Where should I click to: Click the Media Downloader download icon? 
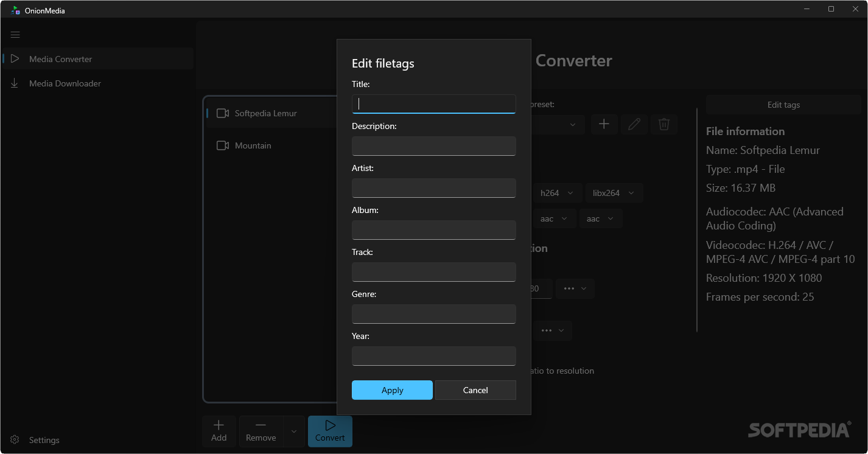click(x=15, y=83)
